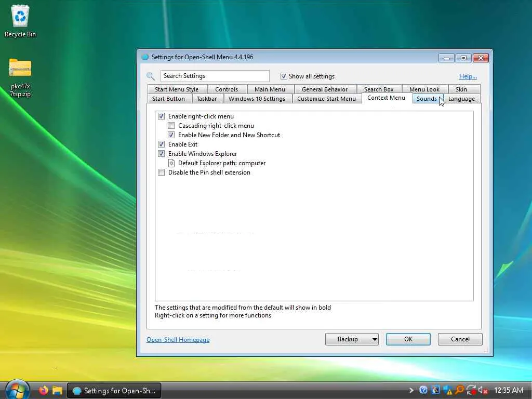Open the Windows 10 Settings tab
Viewport: 532px width, 399px height.
coord(257,99)
